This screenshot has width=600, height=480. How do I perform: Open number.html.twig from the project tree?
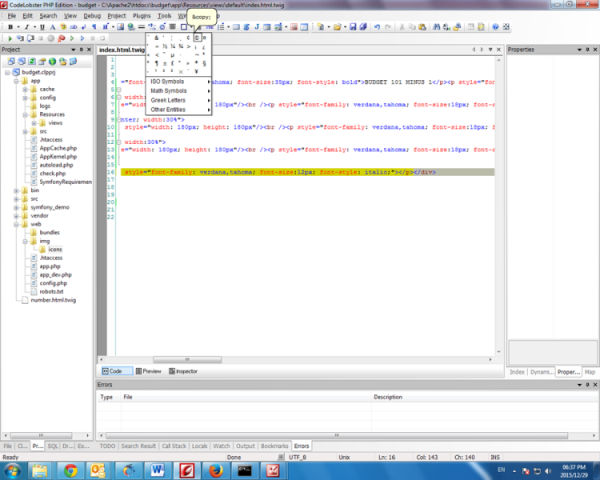pyautogui.click(x=55, y=299)
